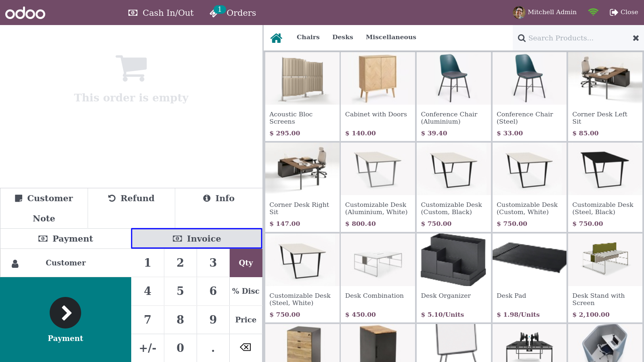644x362 pixels.
Task: Select a Customer for the order
Action: 66,263
